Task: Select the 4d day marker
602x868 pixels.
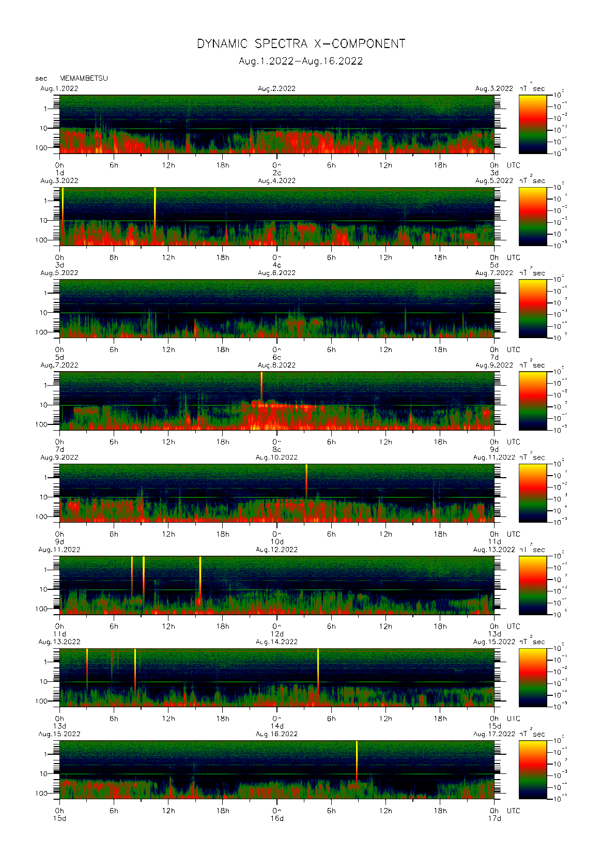Action: [277, 265]
